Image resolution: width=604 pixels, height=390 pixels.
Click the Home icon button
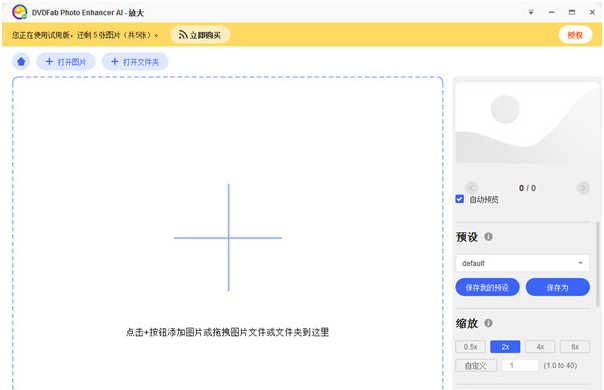pos(21,62)
